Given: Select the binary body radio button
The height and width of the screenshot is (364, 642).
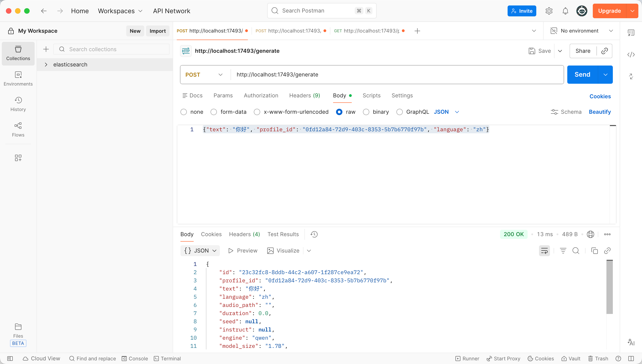Looking at the screenshot, I should click(366, 112).
